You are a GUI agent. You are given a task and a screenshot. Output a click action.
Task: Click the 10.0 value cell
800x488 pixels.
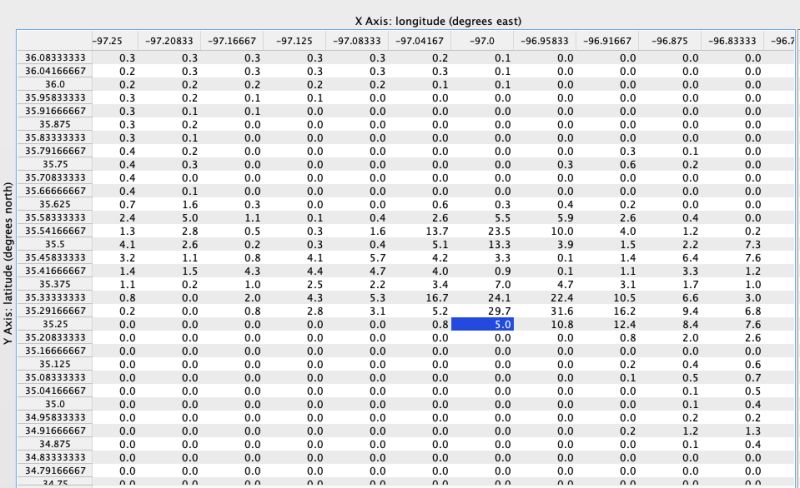pos(544,231)
